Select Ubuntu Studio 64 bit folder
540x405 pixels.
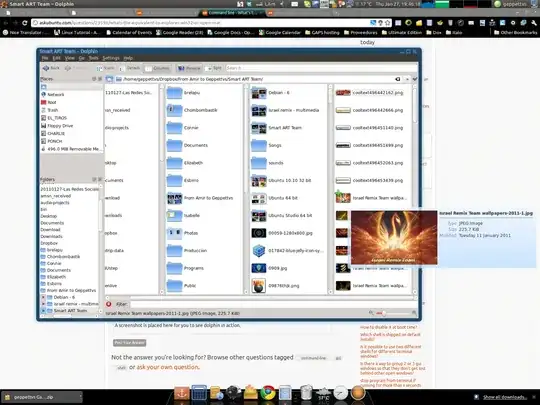click(281, 216)
